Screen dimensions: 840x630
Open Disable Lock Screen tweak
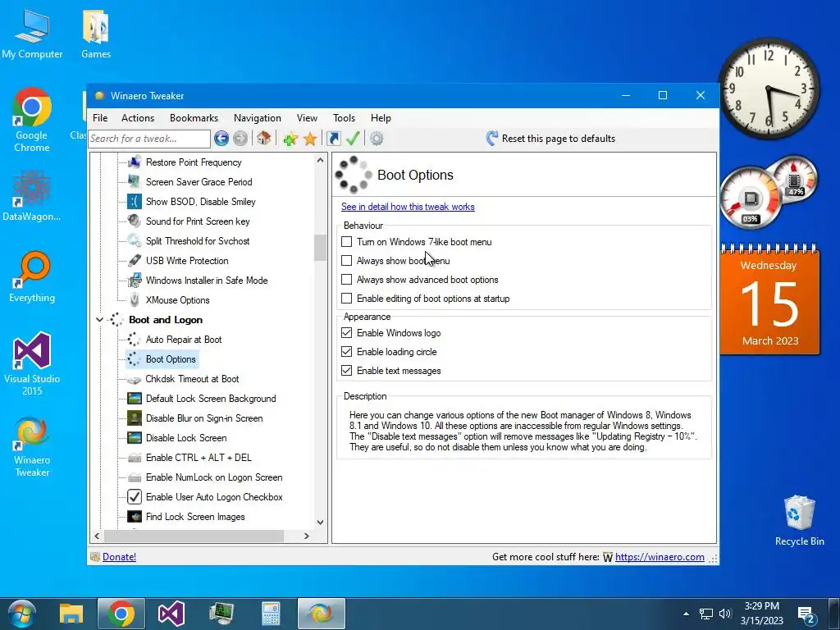(x=186, y=438)
